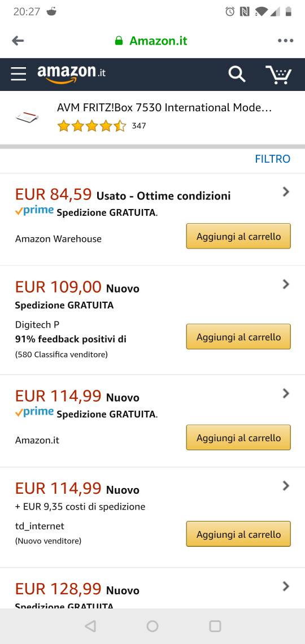This screenshot has height=644, width=305.
Task: Tap the Android recent apps square
Action: click(215, 626)
